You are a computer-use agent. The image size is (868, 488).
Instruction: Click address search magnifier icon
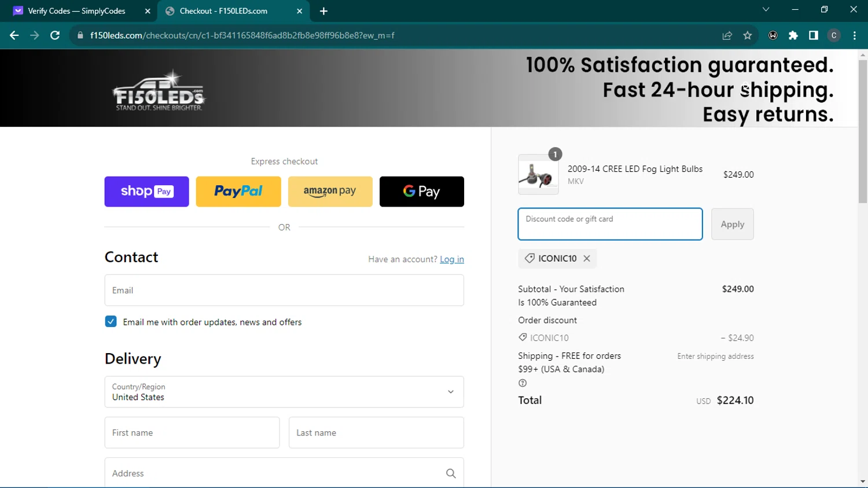coord(451,474)
